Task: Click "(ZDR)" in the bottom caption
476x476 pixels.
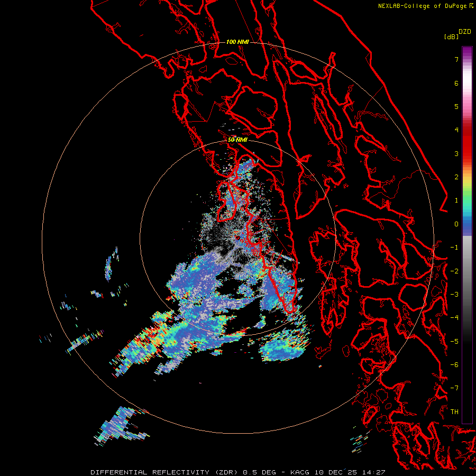Action: (x=226, y=472)
